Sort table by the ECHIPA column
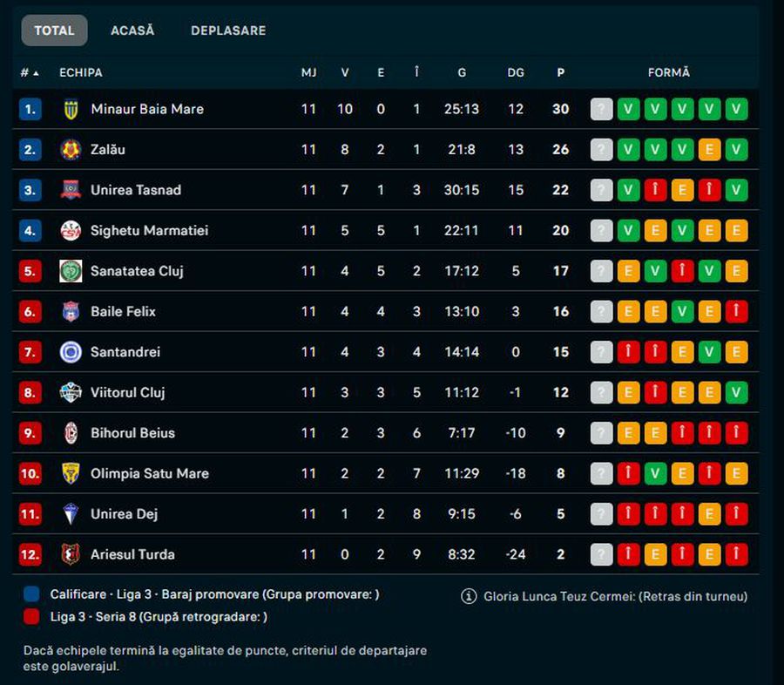Viewport: 784px width, 685px height. [x=81, y=72]
